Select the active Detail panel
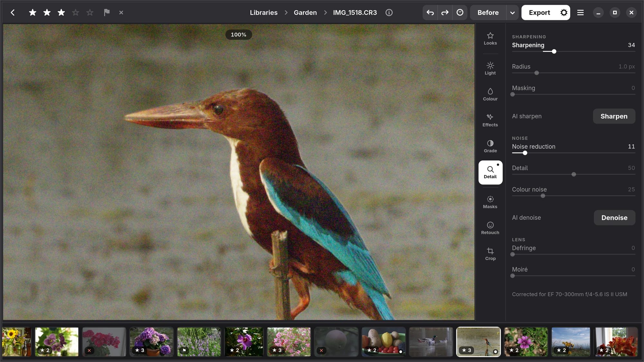This screenshot has width=644, height=362. coord(490,172)
